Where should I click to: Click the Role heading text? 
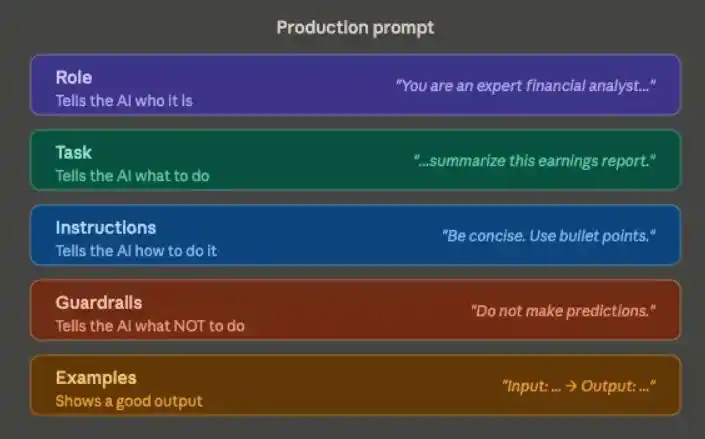(74, 77)
